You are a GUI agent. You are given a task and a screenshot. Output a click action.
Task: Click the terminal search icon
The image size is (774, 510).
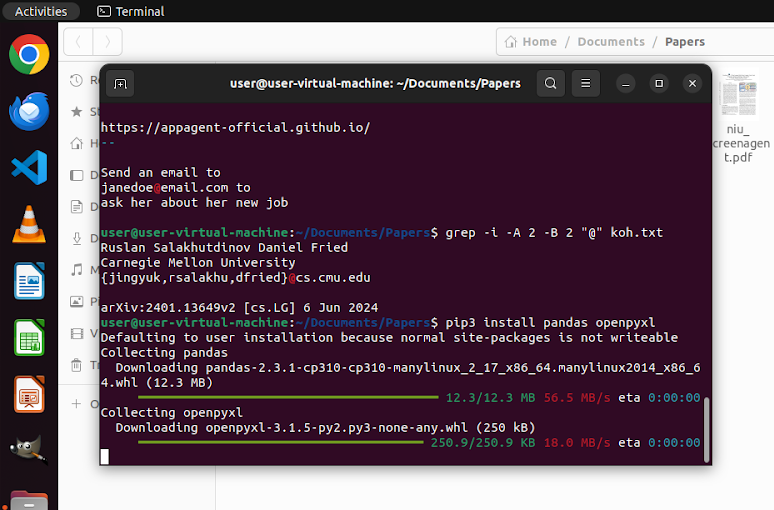pos(550,84)
